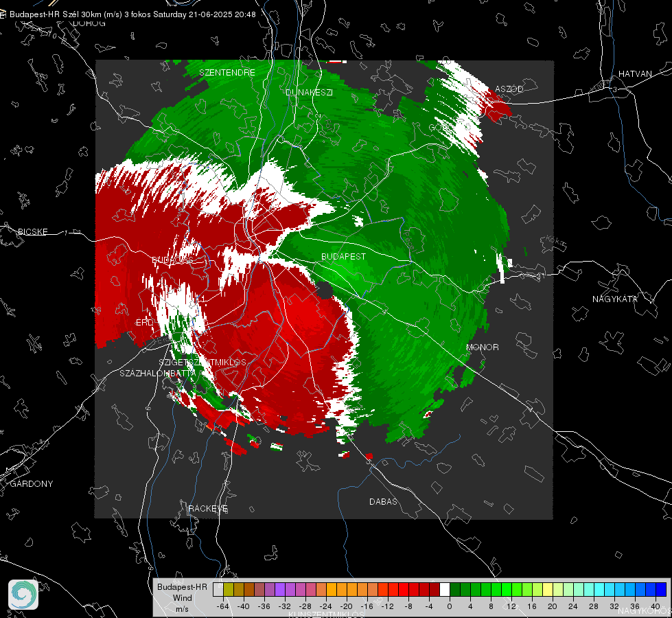Click the DOROG town label
The height and width of the screenshot is (618, 672).
pyautogui.click(x=89, y=23)
